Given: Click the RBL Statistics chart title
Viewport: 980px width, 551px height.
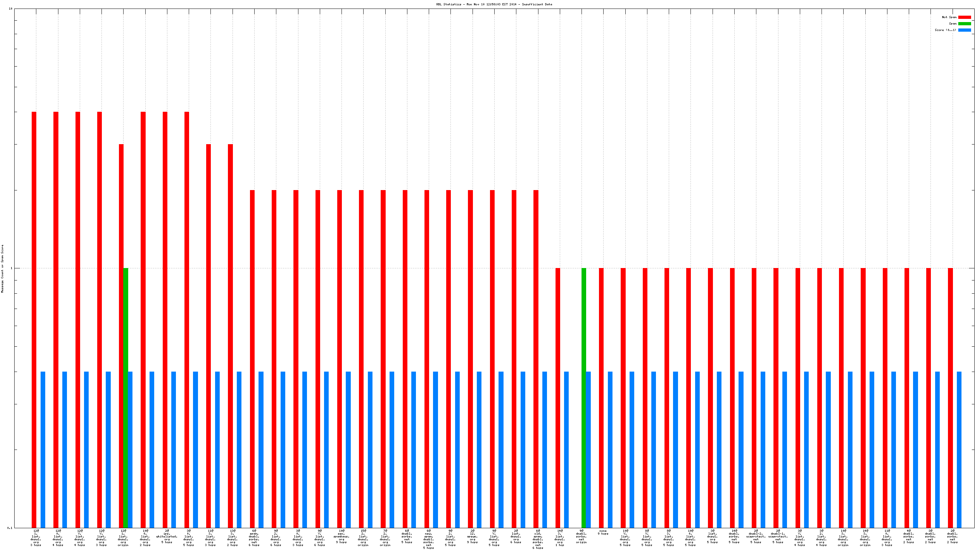Looking at the screenshot, I should [x=494, y=4].
